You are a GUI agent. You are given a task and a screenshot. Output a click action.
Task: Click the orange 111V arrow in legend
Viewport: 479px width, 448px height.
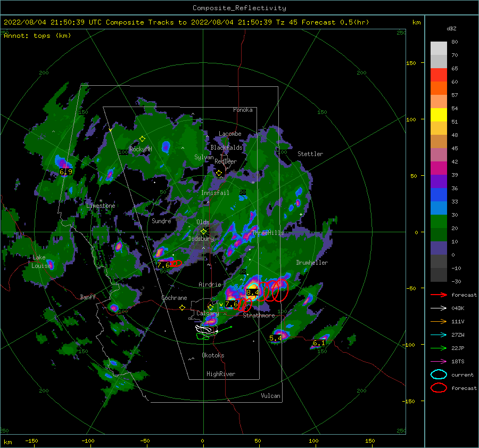[x=439, y=321]
